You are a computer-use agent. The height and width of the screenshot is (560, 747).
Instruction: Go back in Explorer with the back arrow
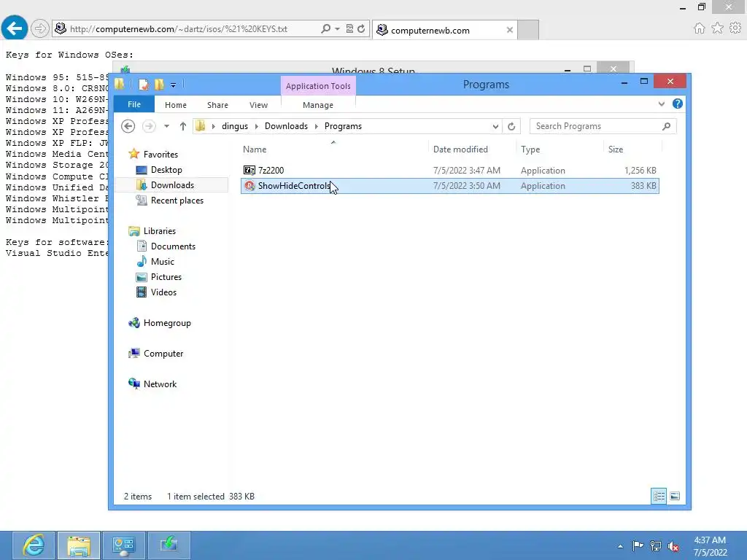[x=128, y=126]
